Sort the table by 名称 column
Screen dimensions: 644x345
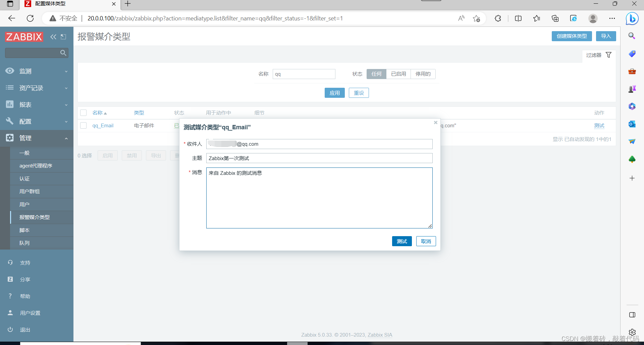[99, 113]
